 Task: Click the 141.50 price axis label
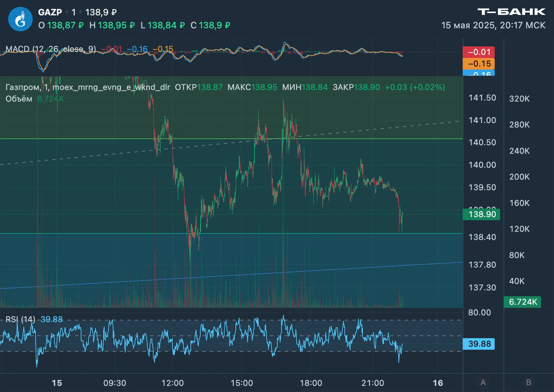(482, 98)
